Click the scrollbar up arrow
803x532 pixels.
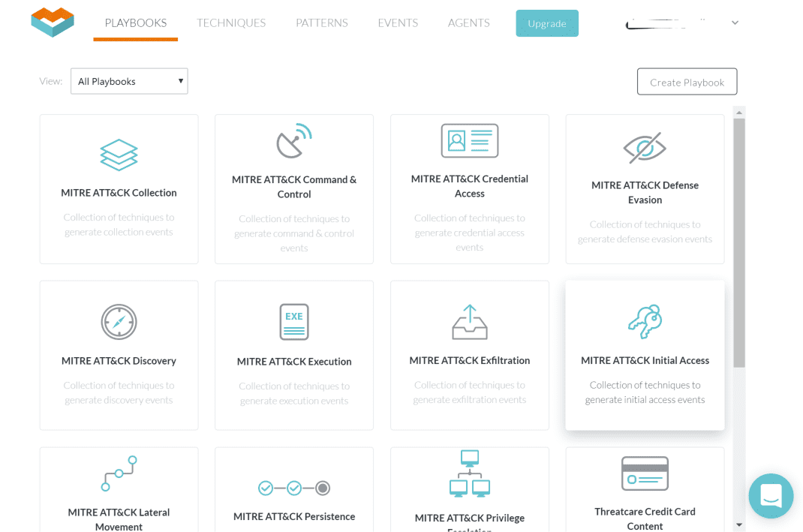coord(739,112)
